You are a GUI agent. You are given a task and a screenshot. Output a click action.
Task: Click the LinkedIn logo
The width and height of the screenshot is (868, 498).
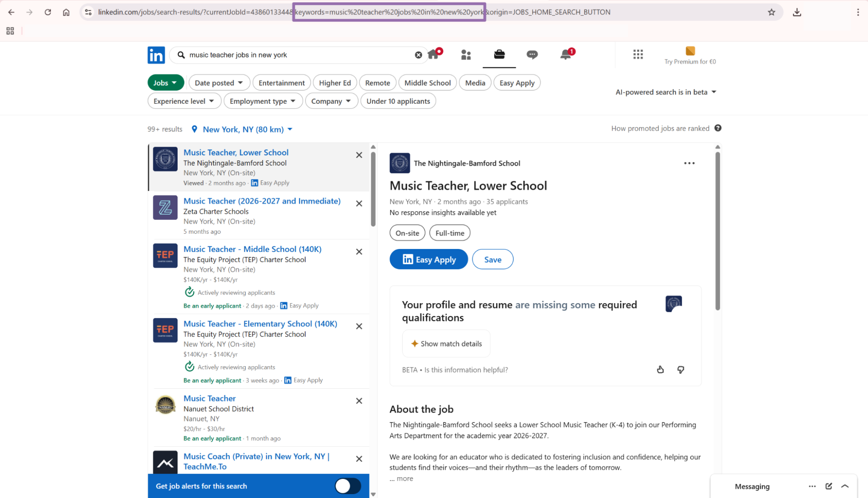point(156,55)
